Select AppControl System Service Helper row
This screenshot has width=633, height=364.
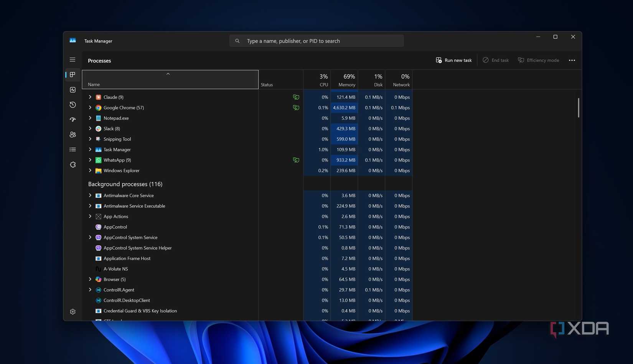pyautogui.click(x=247, y=248)
